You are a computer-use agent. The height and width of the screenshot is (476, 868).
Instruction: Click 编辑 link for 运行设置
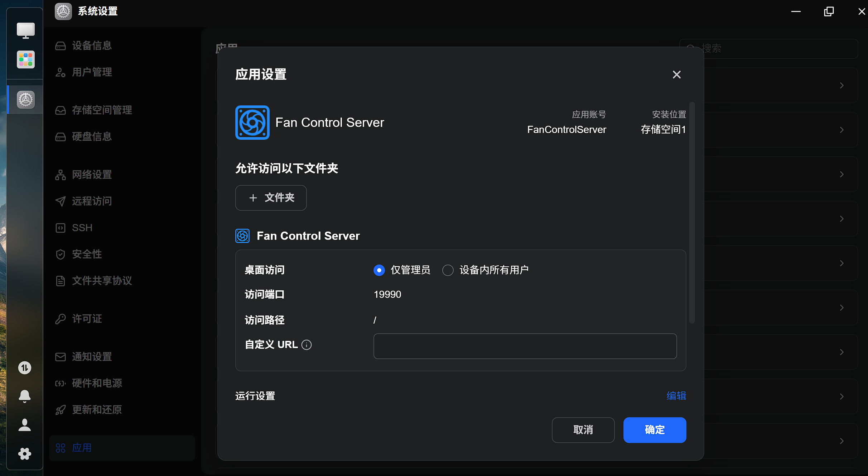point(676,396)
